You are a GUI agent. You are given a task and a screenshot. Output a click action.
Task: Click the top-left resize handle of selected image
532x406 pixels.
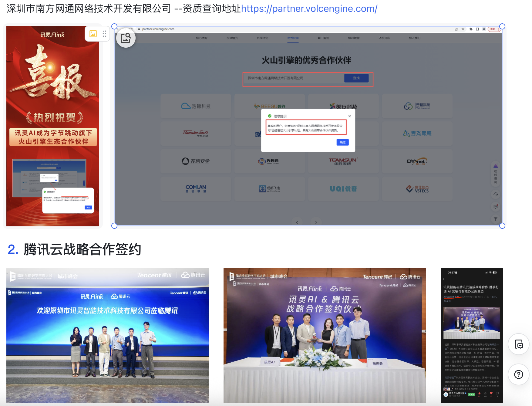point(114,26)
